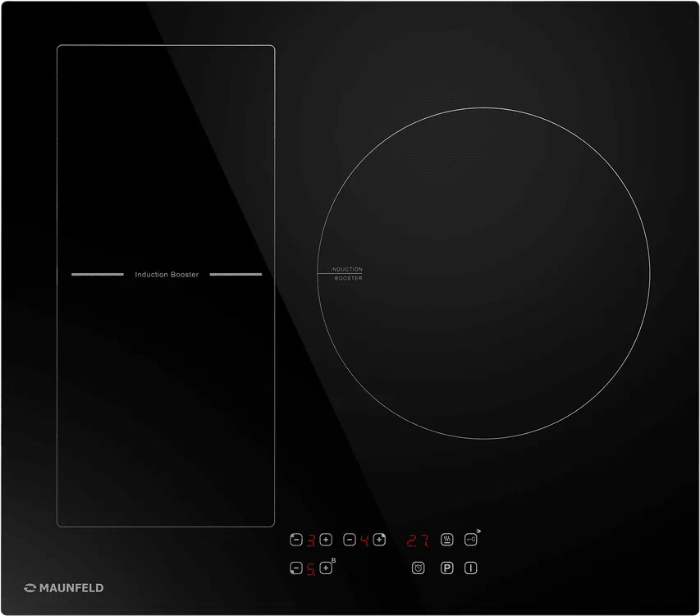Activate the keep-warm heat waves icon

point(447,540)
